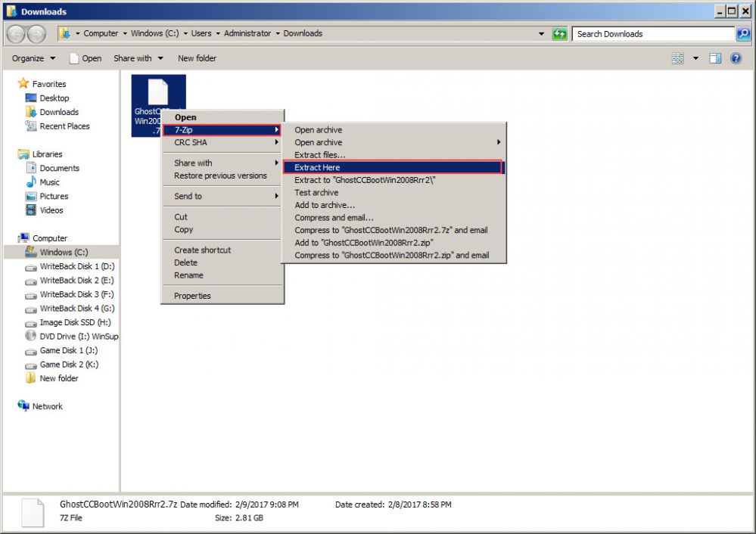Select 7-Zip in context menu
756x534 pixels.
click(x=222, y=129)
